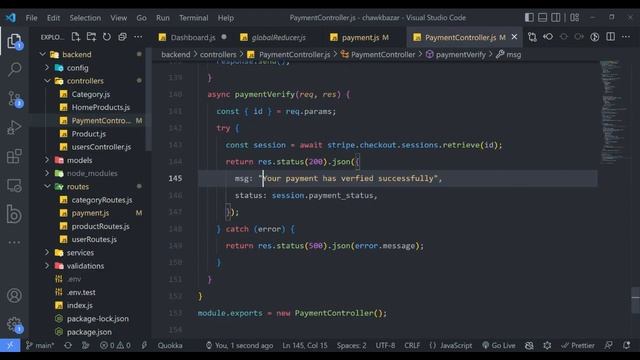Open the Search view in activity bar
The height and width of the screenshot is (360, 640).
click(14, 69)
